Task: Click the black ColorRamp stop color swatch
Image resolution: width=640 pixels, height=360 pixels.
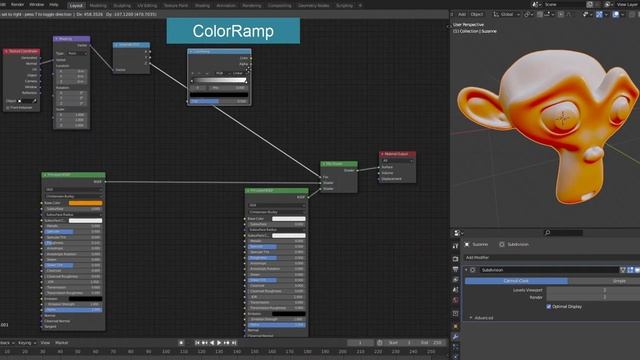Action: [x=219, y=95]
